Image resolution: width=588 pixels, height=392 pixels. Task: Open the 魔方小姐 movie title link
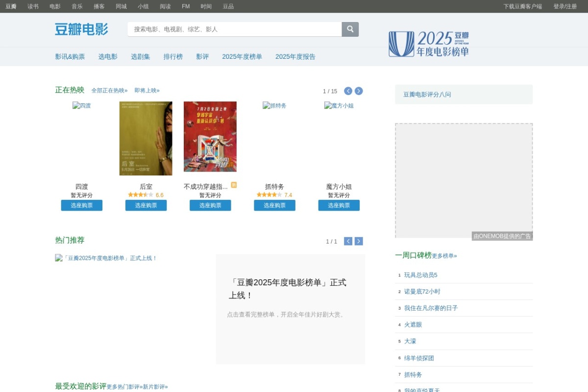coord(339,187)
